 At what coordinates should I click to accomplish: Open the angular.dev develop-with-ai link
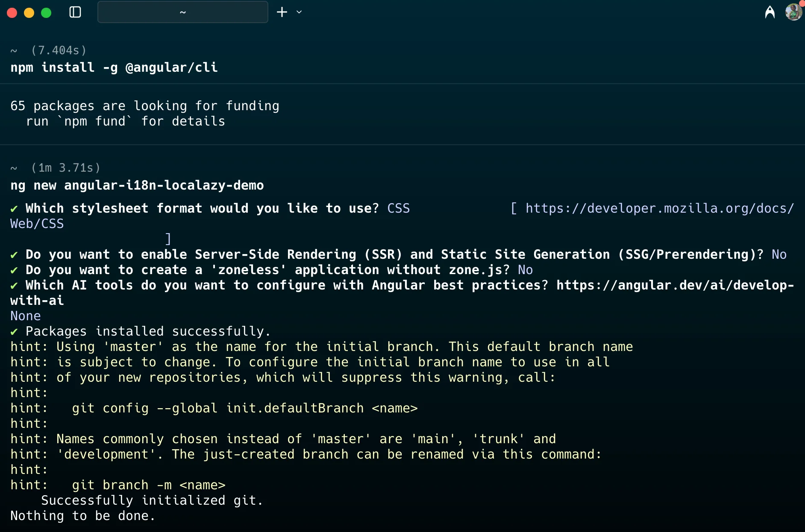pos(675,285)
